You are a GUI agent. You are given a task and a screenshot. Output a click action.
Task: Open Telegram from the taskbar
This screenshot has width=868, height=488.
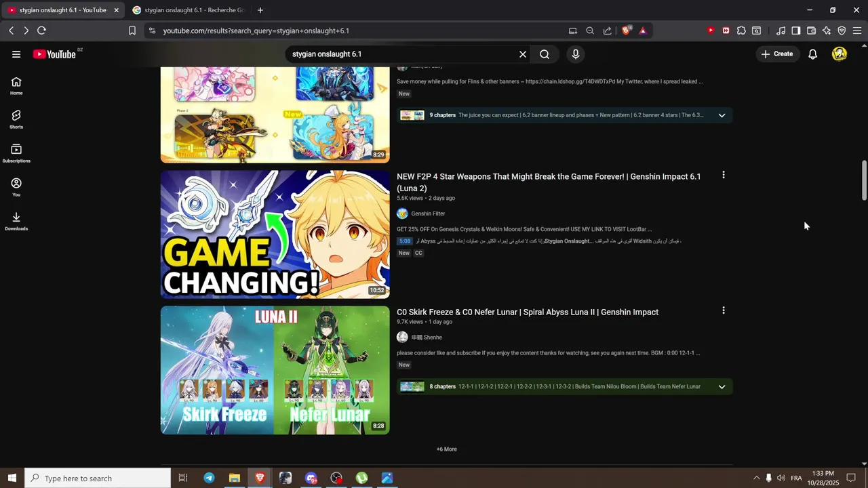[x=209, y=478]
